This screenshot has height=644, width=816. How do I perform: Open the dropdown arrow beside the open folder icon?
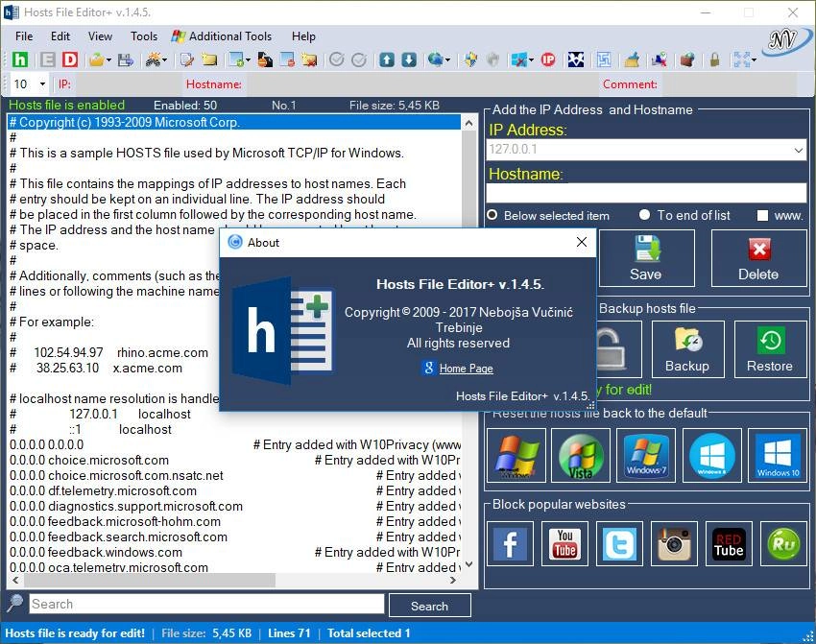click(x=108, y=60)
